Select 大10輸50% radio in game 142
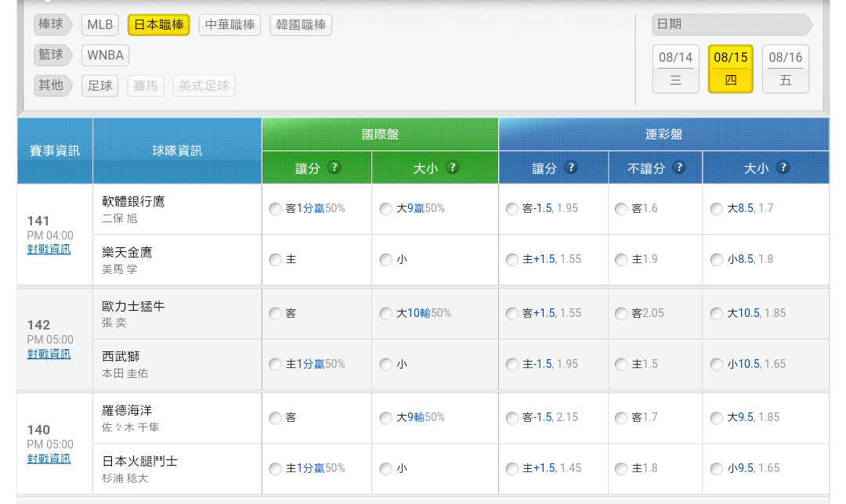The image size is (846, 504). coord(385,314)
